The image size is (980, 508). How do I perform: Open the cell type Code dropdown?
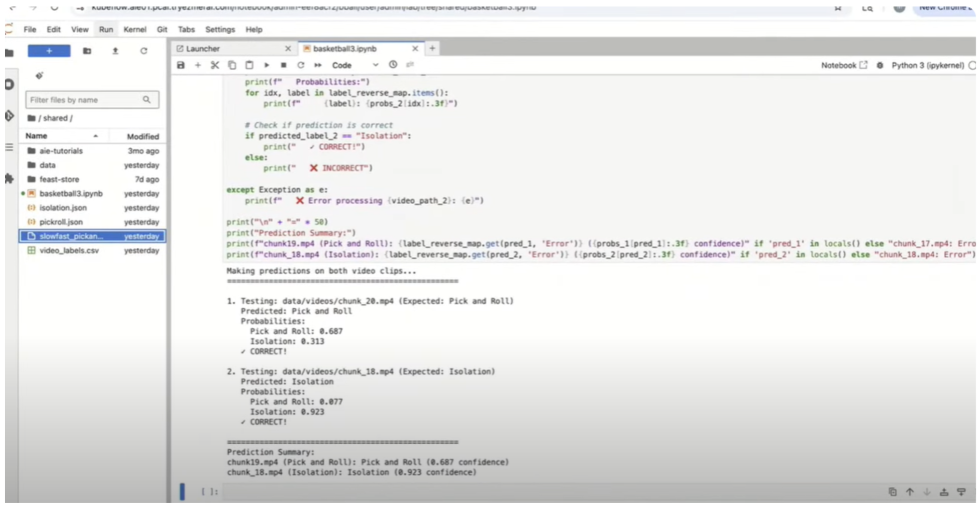pyautogui.click(x=354, y=65)
